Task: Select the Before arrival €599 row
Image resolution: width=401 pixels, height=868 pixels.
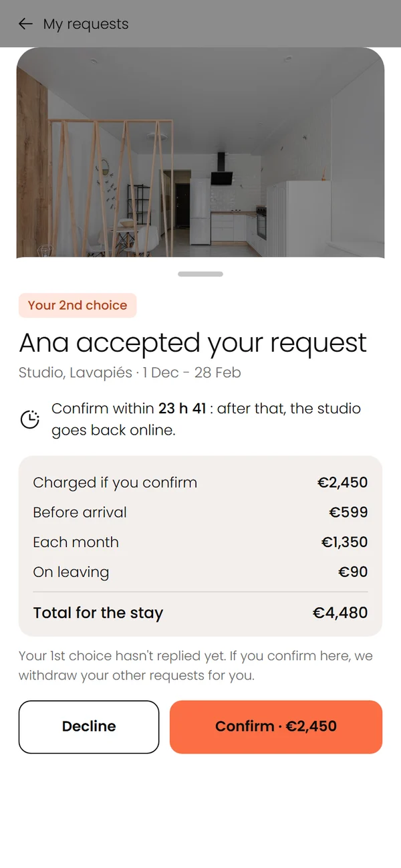Action: pos(200,513)
